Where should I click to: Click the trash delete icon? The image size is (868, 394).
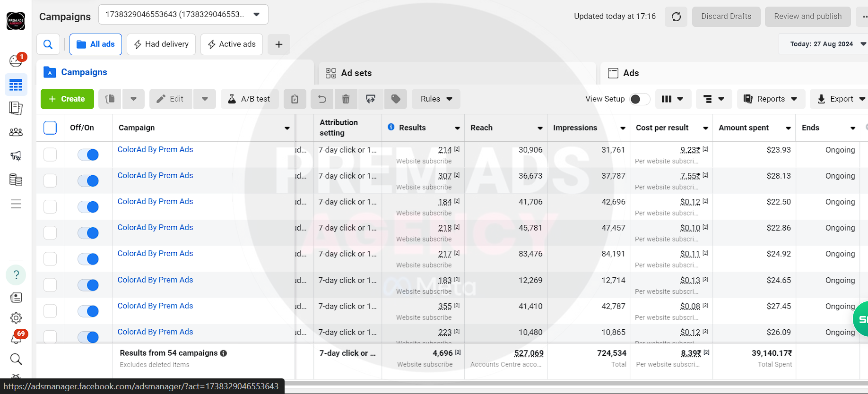(346, 99)
